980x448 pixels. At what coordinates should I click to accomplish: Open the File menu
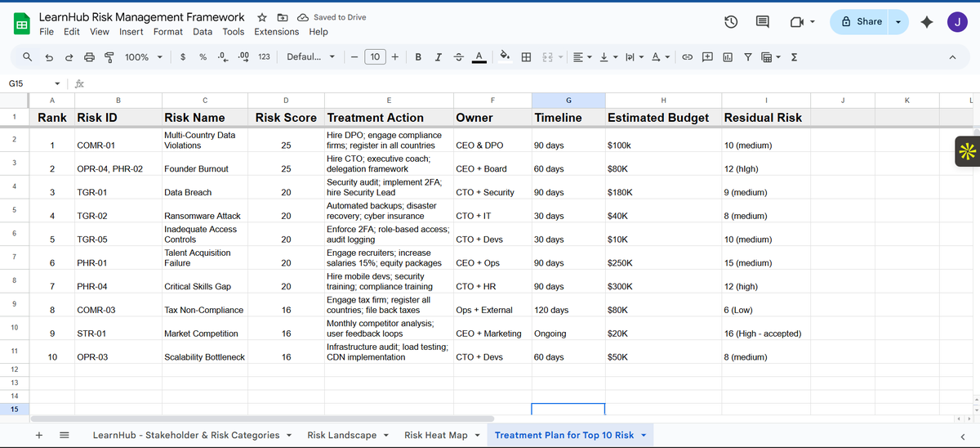(x=47, y=32)
